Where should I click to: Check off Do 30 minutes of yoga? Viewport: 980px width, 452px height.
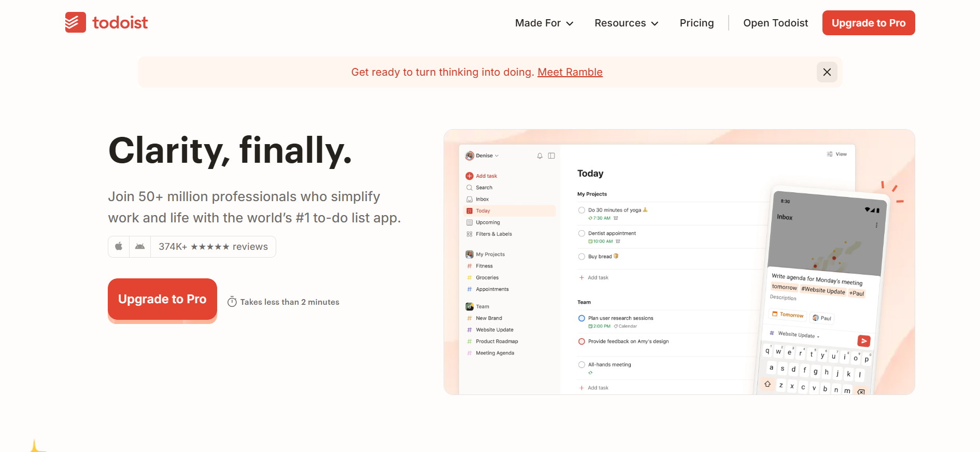click(x=581, y=210)
